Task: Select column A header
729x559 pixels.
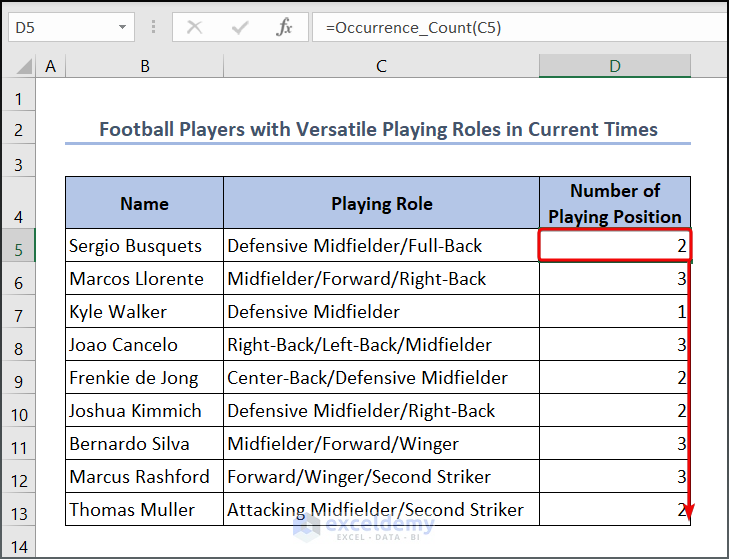Action: coord(50,66)
